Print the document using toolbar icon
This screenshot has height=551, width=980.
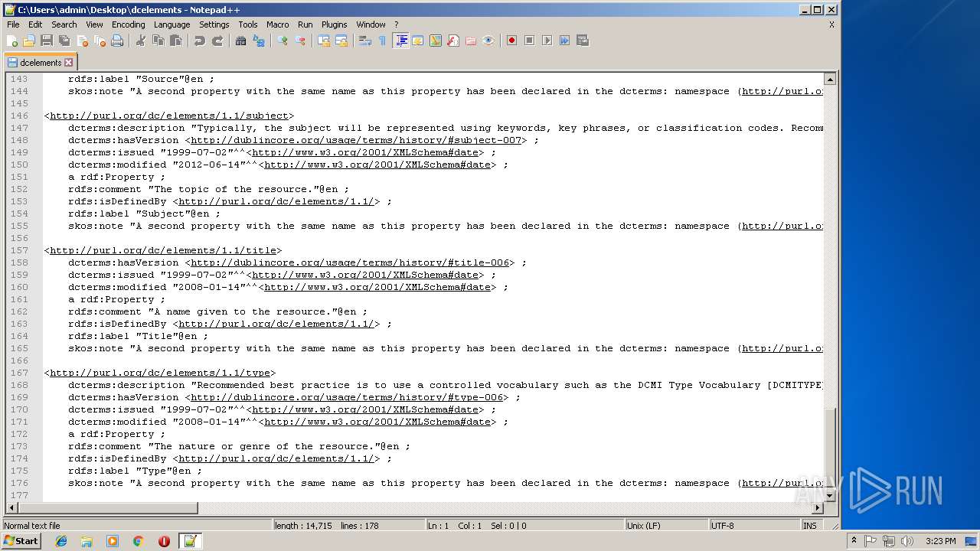tap(117, 41)
